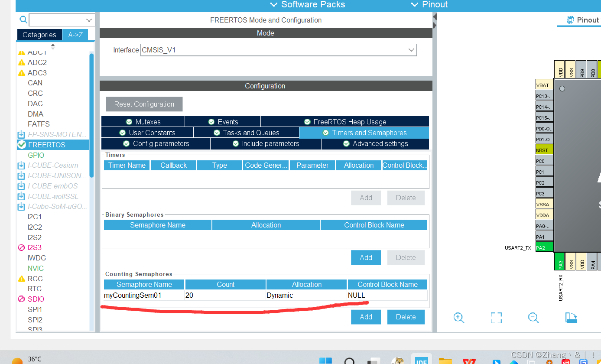The width and height of the screenshot is (601, 364).
Task: Click warning icon next to RCC
Action: click(21, 279)
